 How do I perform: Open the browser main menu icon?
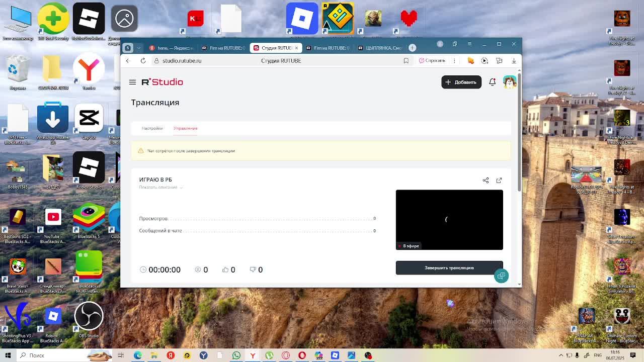[469, 44]
